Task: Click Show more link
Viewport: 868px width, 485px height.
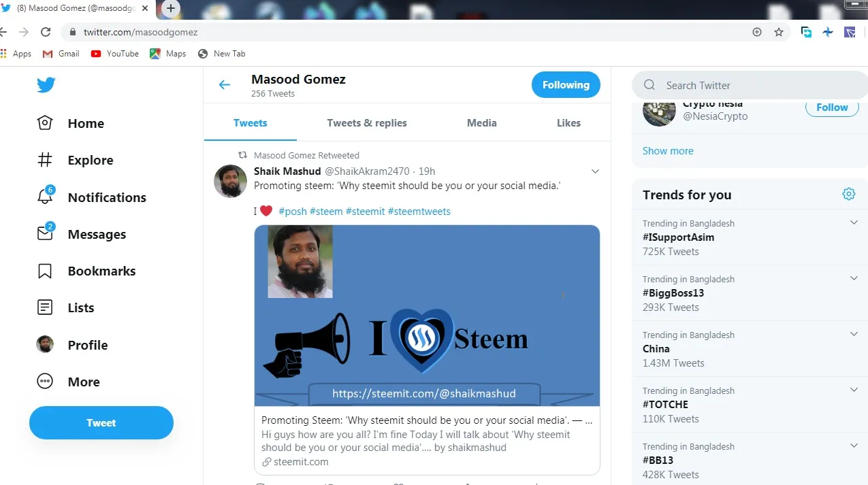Action: [668, 151]
